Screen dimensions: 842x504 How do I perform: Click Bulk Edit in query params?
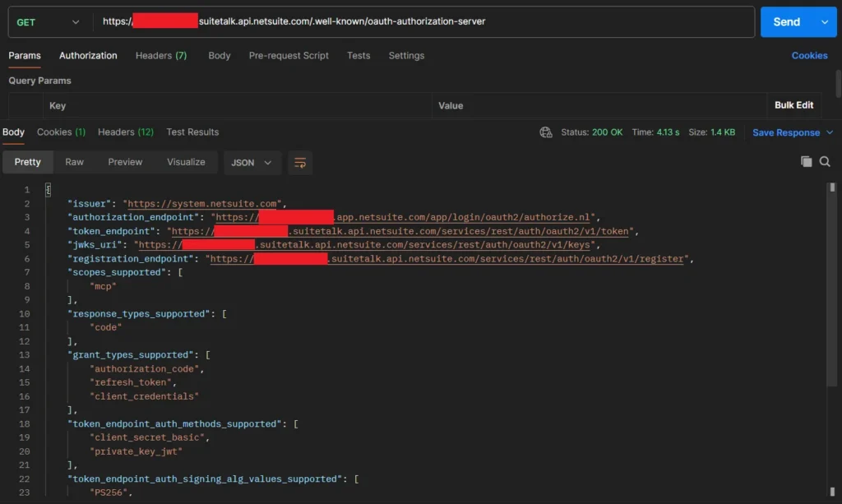point(793,105)
